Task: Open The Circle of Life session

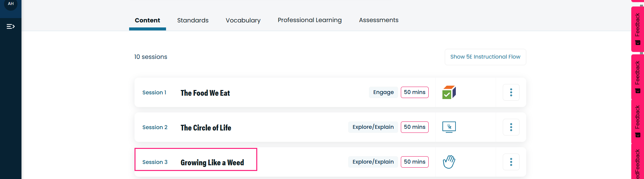Action: click(206, 128)
